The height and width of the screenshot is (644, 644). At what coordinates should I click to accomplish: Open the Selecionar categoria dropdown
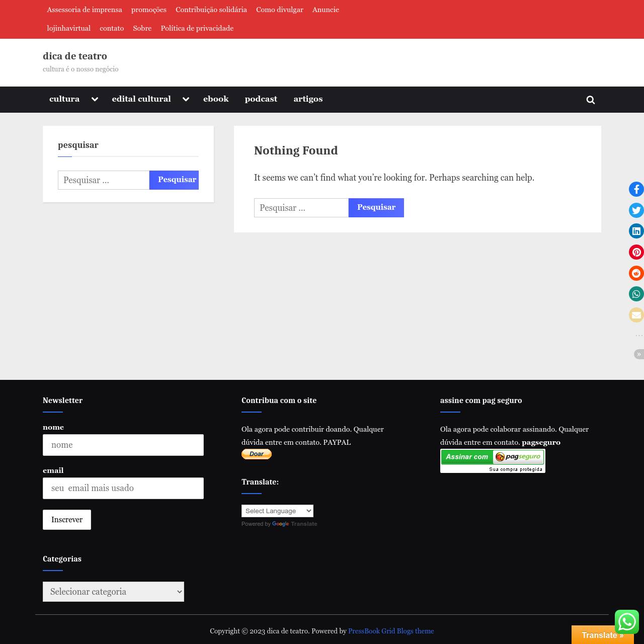click(113, 592)
